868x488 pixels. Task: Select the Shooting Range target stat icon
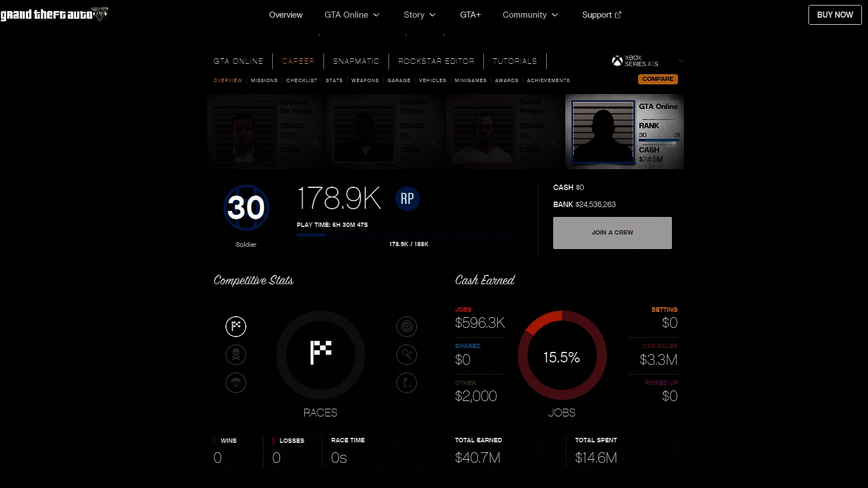pos(407,326)
